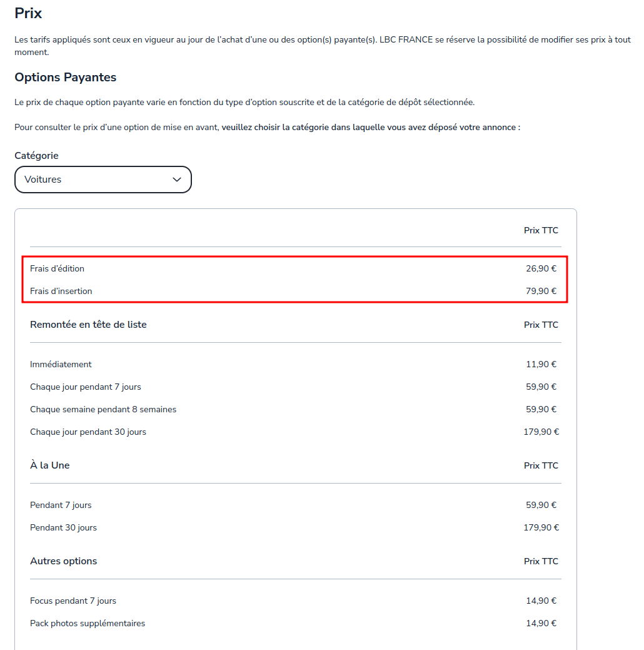
Task: Select Pendant 7 jours row
Action: click(x=295, y=505)
